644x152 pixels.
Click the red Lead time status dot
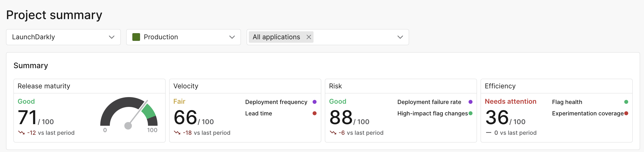315,113
